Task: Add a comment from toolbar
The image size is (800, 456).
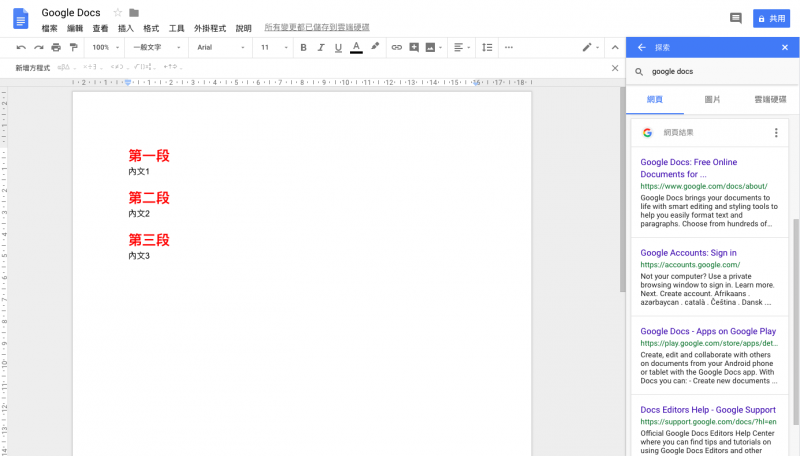Action: (x=414, y=47)
